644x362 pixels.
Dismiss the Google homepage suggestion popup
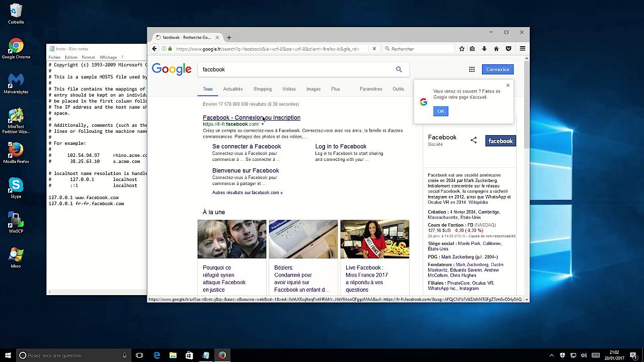508,85
